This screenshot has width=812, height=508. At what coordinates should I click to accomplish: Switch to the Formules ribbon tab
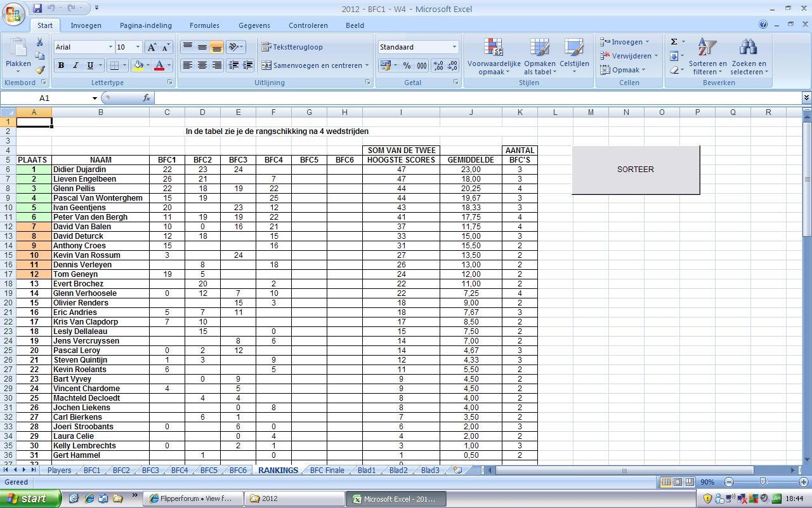click(204, 25)
